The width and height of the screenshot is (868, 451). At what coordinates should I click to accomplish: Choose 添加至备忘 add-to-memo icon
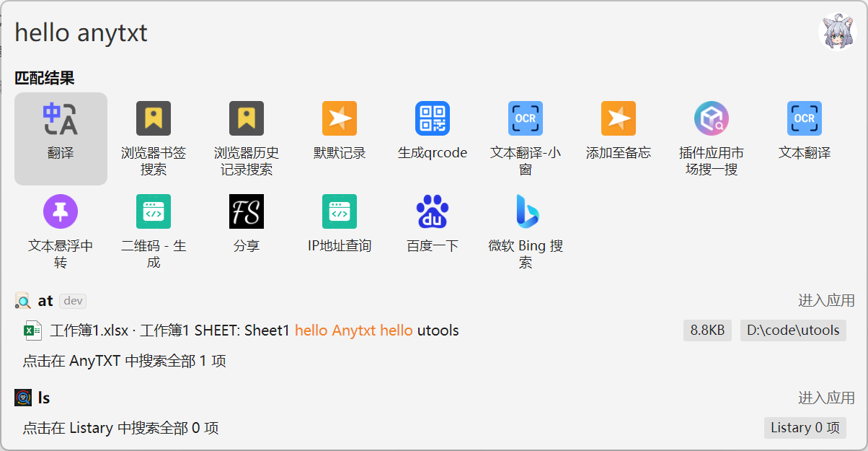(x=619, y=118)
